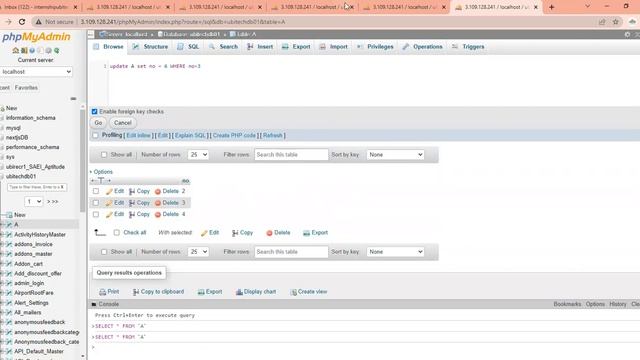This screenshot has height=360, width=640.
Task: Open the SQL tab
Action: tap(188, 47)
